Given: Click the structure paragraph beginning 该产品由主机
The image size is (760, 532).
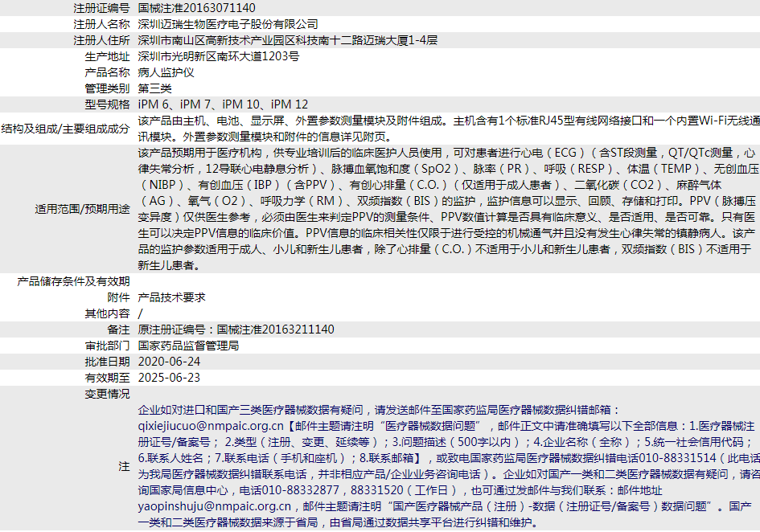Looking at the screenshot, I should 449,129.
